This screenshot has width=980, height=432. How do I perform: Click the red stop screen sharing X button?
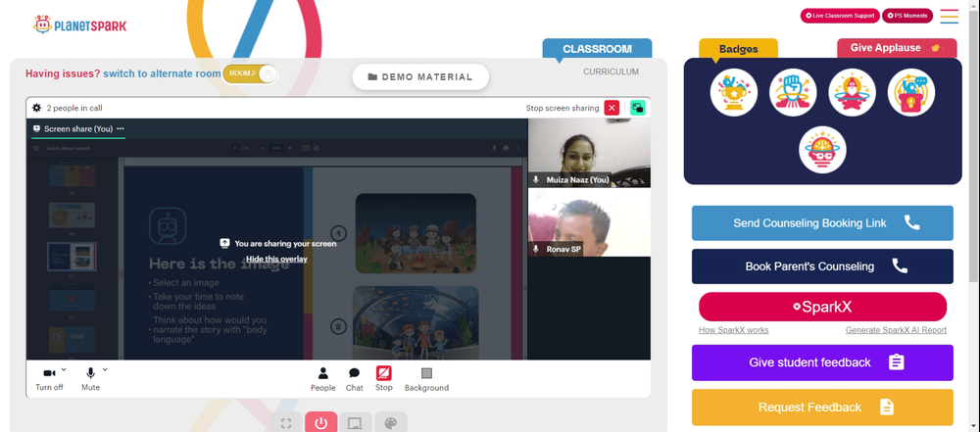[612, 108]
